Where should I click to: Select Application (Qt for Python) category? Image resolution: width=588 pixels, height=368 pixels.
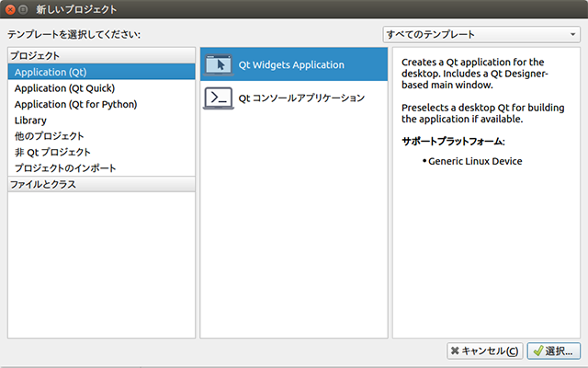101,104
